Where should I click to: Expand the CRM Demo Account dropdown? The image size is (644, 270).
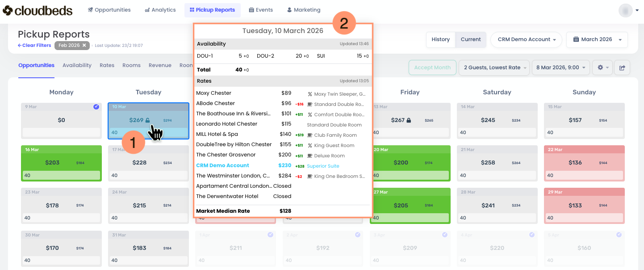click(x=526, y=39)
